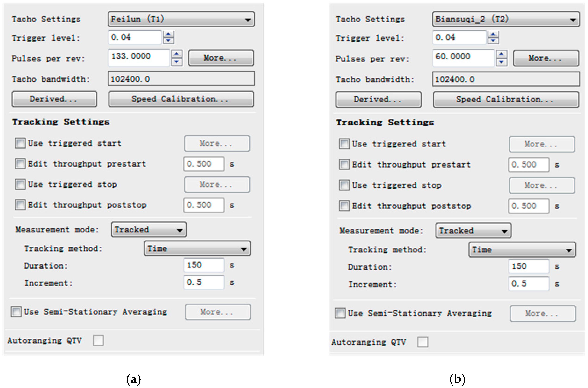Click Increment field in Biansuqi_2 panel
588x388 pixels.
pos(528,284)
